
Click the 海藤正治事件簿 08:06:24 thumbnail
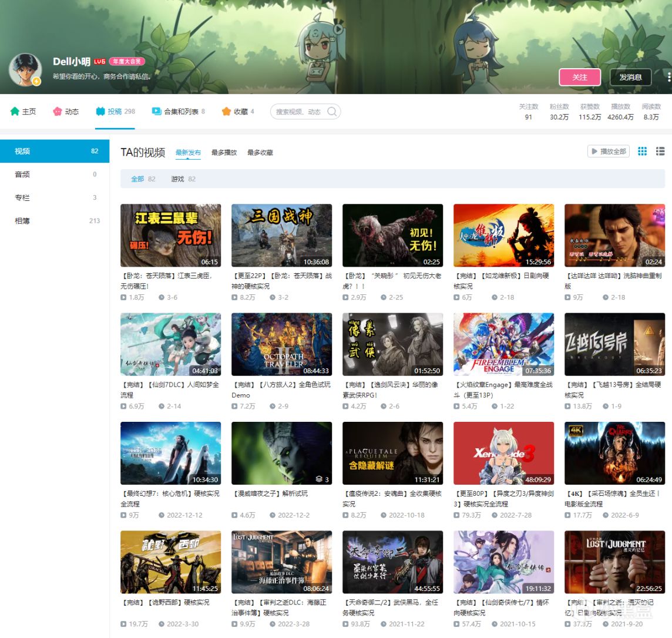click(x=281, y=562)
